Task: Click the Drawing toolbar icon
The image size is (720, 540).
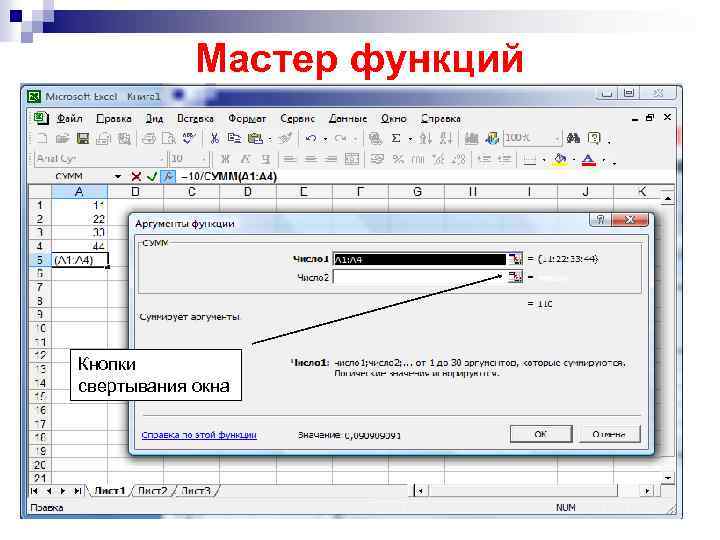Action: pos(492,138)
